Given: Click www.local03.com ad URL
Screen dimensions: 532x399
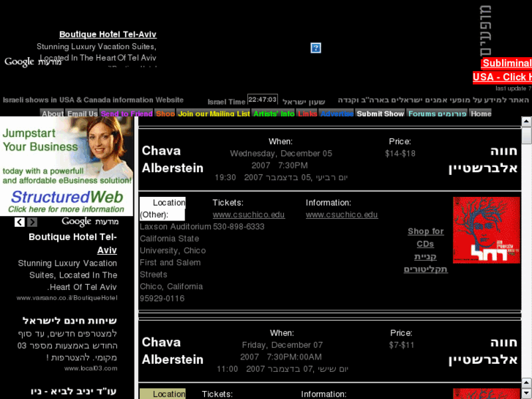Looking at the screenshot, I should point(91,368).
